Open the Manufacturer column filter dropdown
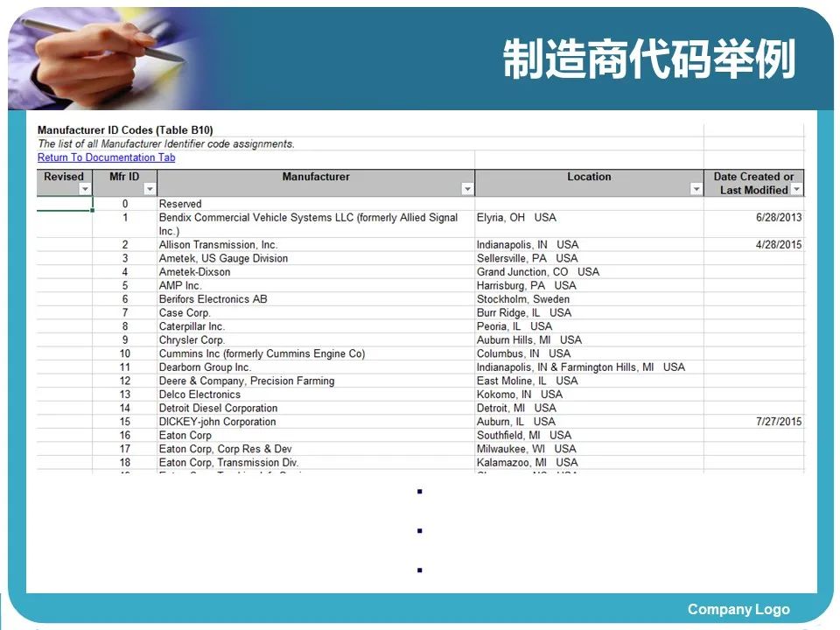840x630 pixels. click(467, 189)
